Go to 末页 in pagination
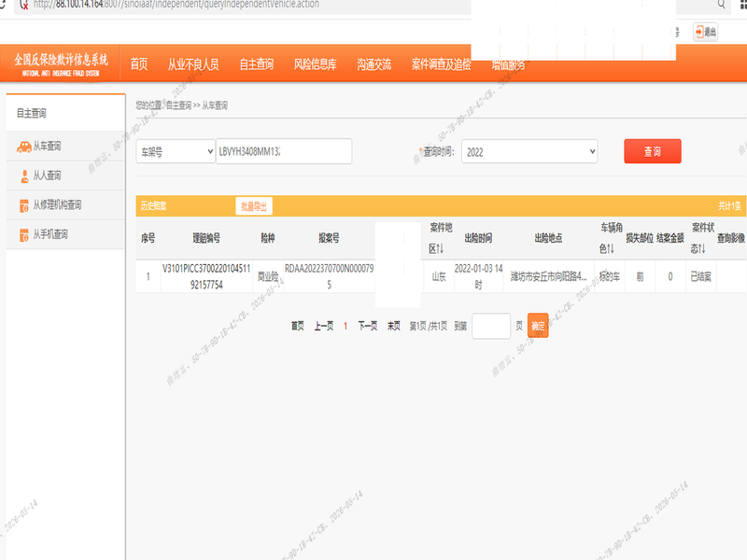The width and height of the screenshot is (747, 560). click(x=393, y=326)
